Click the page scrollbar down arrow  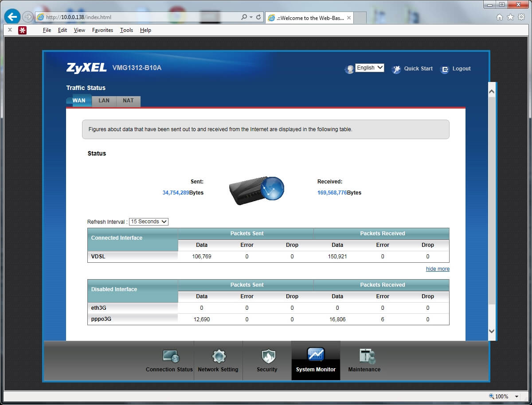click(x=492, y=331)
